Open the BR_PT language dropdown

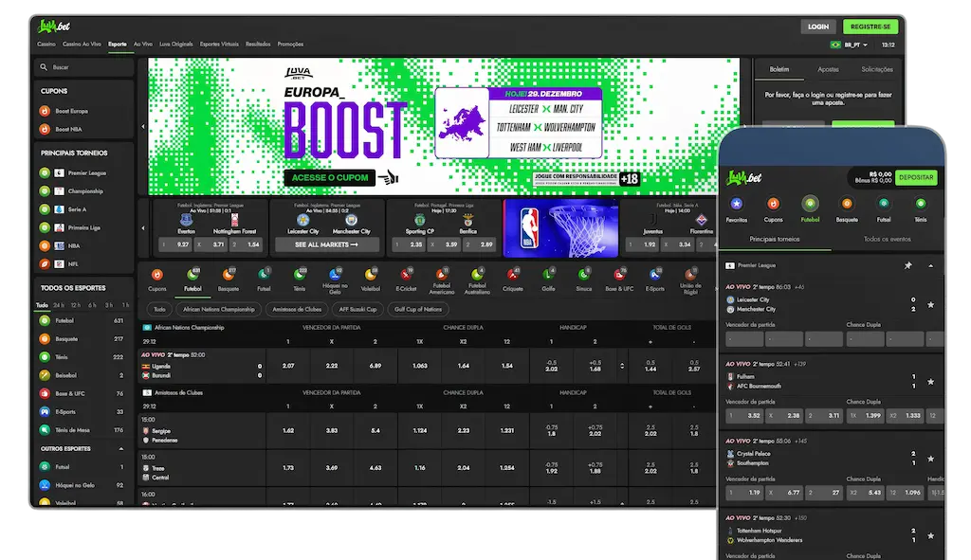(849, 45)
